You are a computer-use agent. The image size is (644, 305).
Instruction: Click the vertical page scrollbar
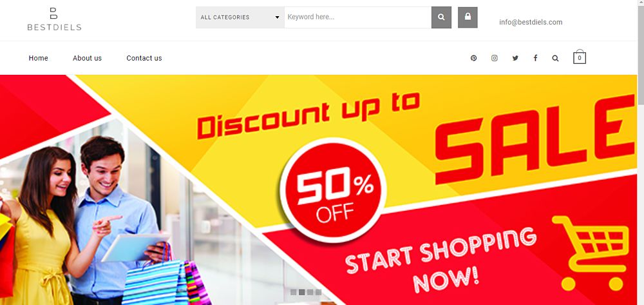(641, 152)
